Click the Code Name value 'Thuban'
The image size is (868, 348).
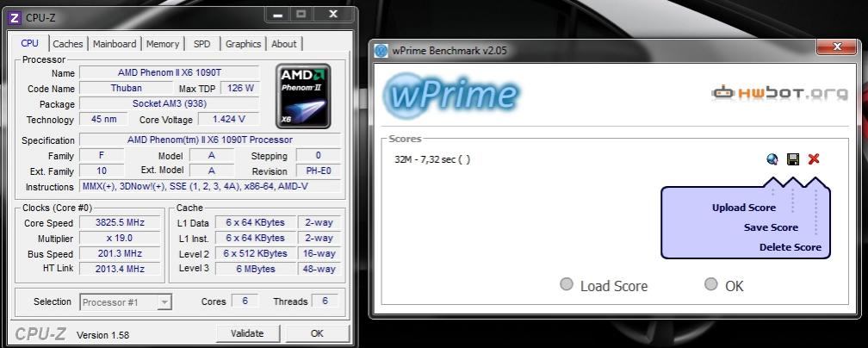pyautogui.click(x=127, y=88)
